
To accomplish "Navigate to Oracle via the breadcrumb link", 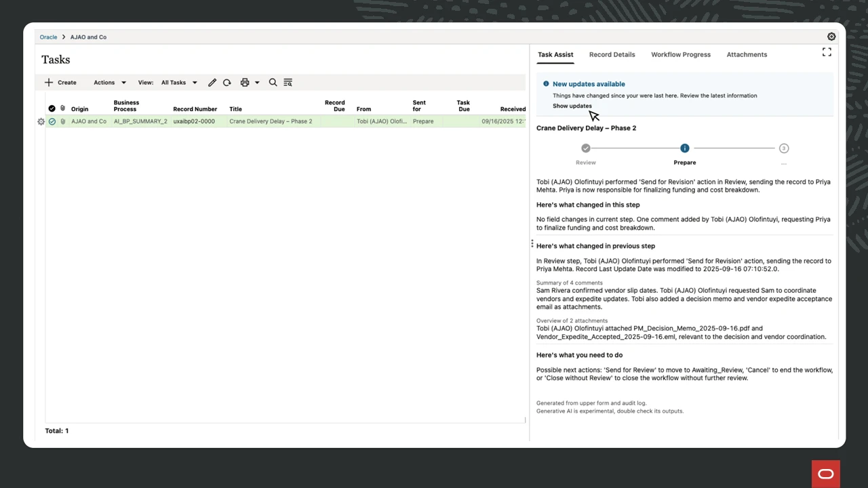I will (x=48, y=37).
